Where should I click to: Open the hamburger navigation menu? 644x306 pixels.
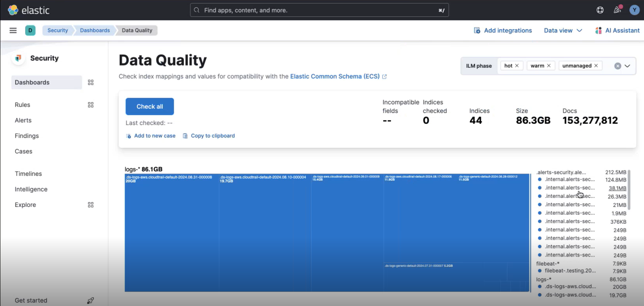(x=13, y=30)
